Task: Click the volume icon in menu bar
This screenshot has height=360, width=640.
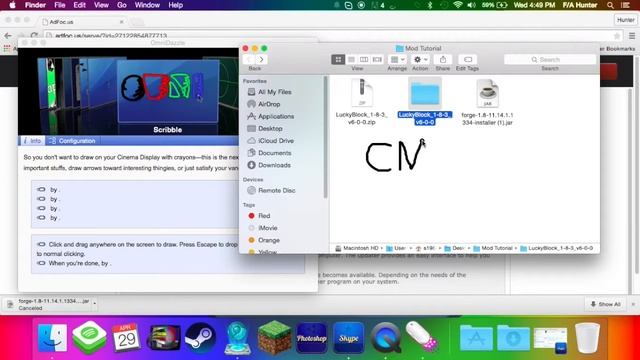Action: pos(471,5)
